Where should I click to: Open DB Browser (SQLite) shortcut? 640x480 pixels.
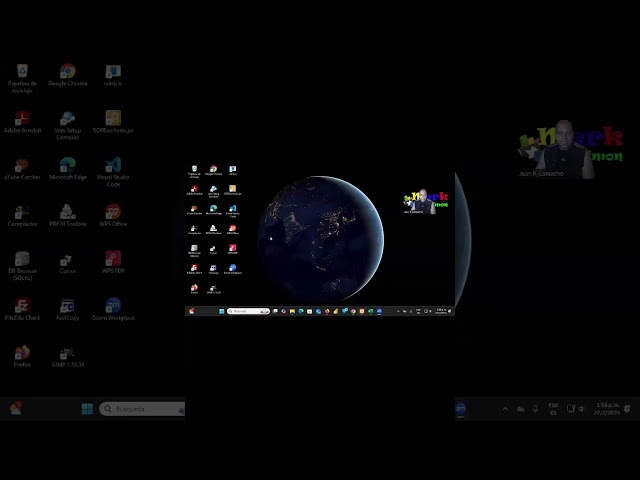coord(21,260)
